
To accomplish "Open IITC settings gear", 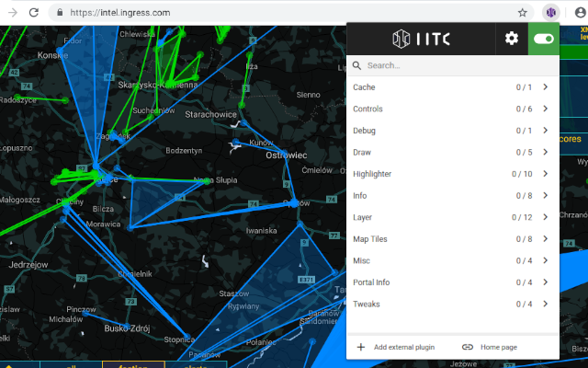I will point(512,39).
